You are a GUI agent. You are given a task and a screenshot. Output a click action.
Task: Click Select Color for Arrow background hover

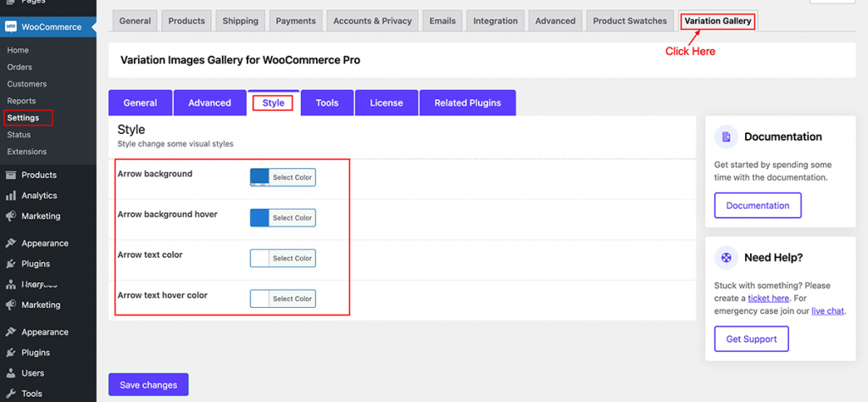(292, 218)
